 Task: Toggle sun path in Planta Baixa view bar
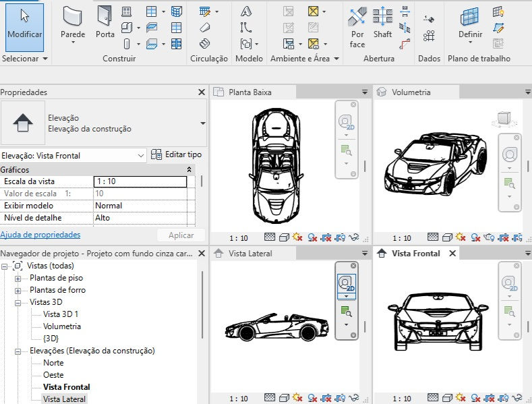click(x=297, y=237)
